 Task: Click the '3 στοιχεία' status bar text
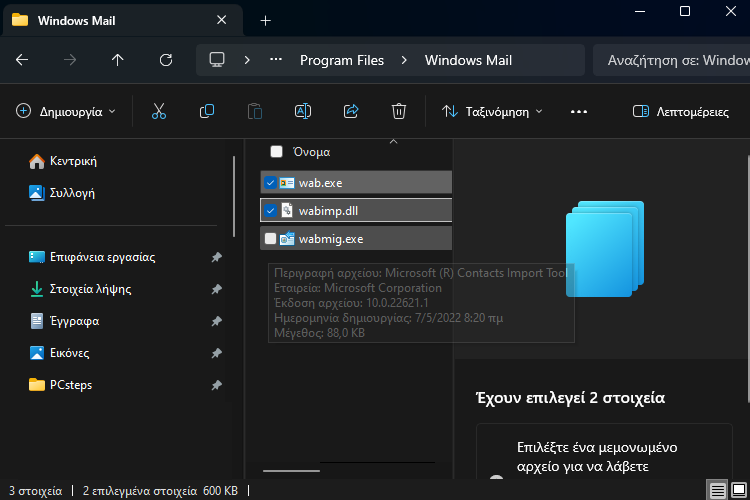pyautogui.click(x=35, y=491)
